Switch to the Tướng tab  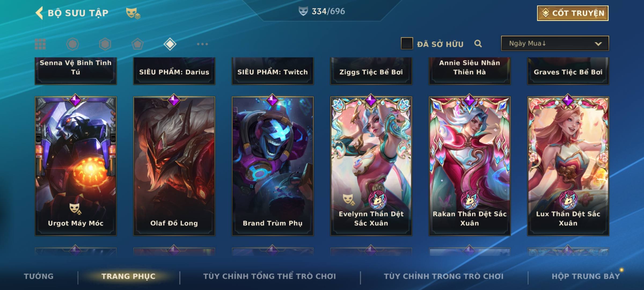coord(39,276)
